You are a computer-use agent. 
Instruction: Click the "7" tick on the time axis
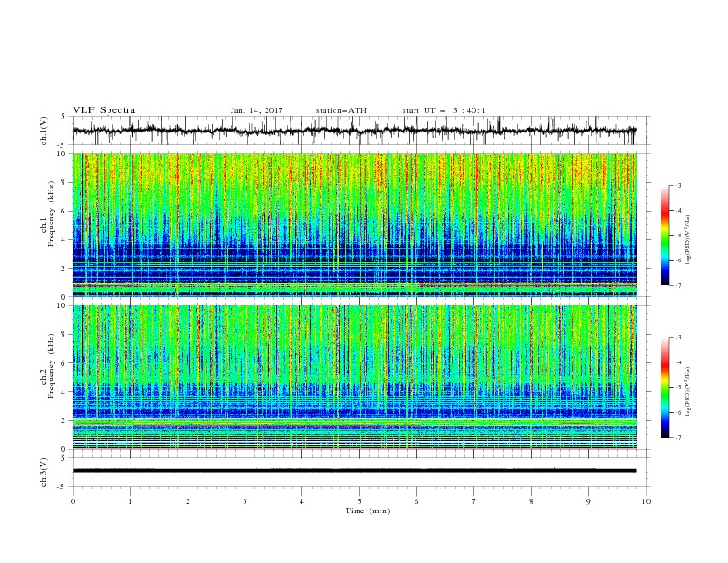[474, 501]
